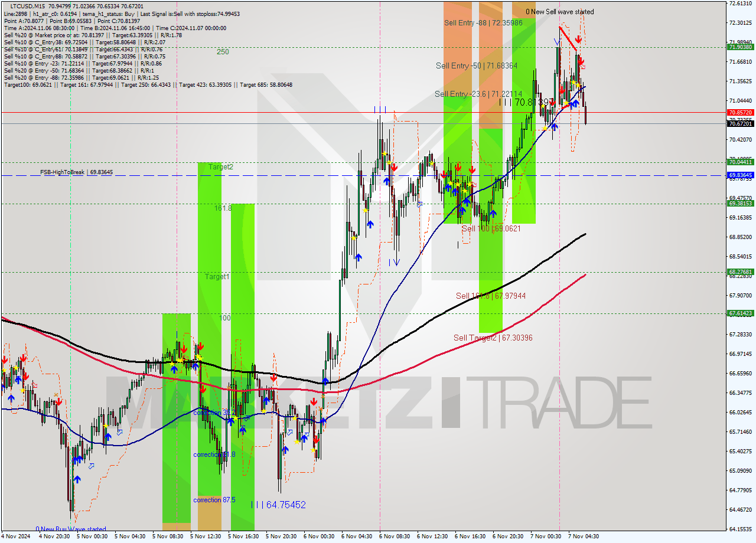Click the 'Target2' fib label
756x543 pixels.
click(221, 167)
